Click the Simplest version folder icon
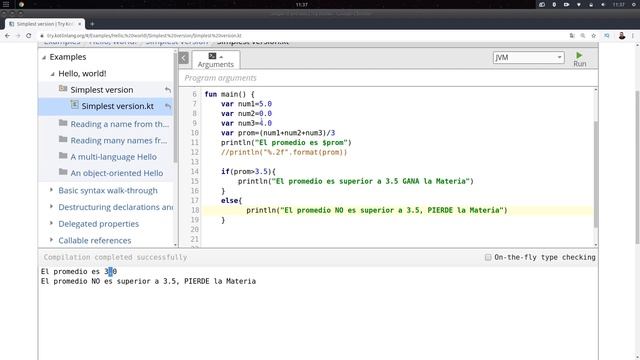Image resolution: width=640 pixels, height=360 pixels. 63,89
